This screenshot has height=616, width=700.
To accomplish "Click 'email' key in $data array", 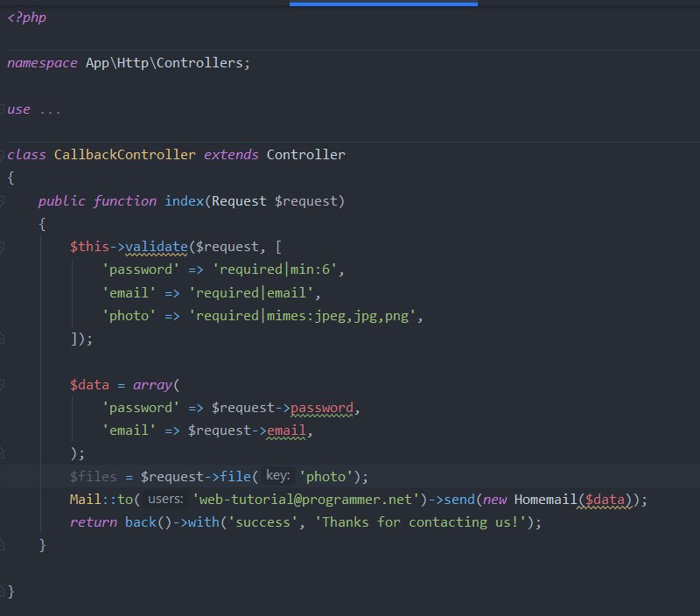I will (129, 430).
